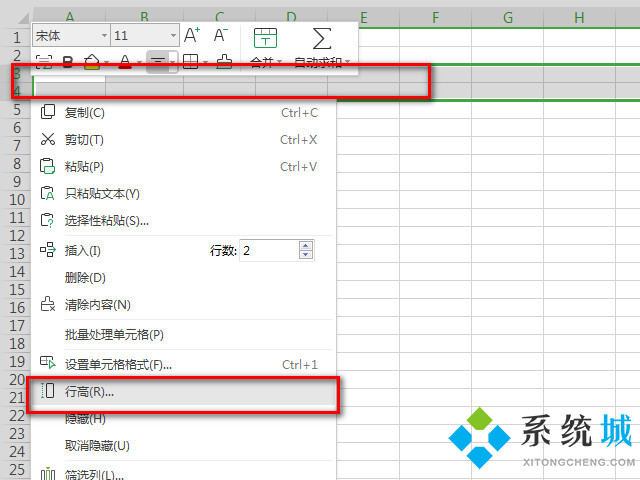640x480 pixels.
Task: Expand the 合并 merge dropdown arrow
Action: point(280,62)
